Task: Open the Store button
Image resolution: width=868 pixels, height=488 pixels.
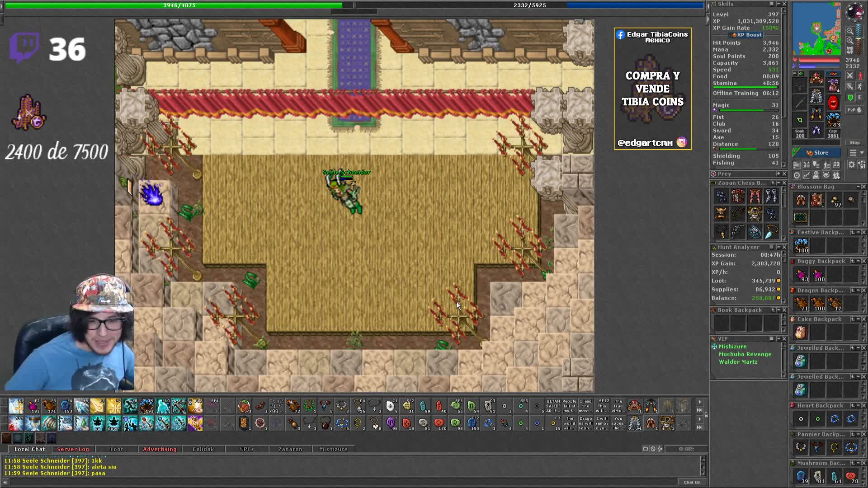Action: point(816,153)
